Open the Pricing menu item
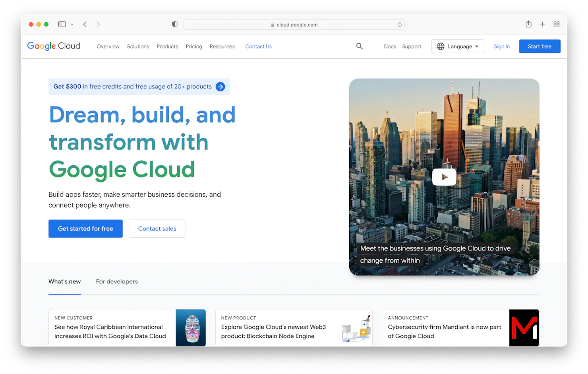This screenshot has height=374, width=588. coord(194,47)
